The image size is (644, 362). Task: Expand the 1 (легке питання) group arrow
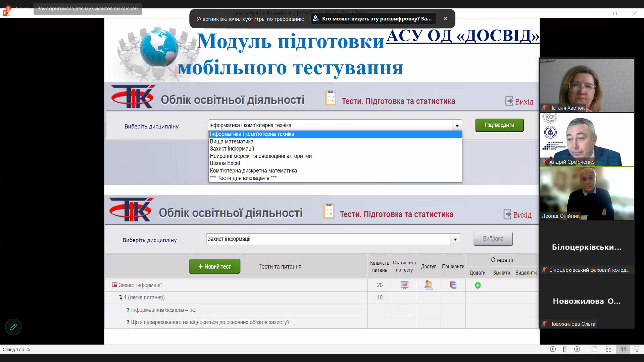[120, 297]
